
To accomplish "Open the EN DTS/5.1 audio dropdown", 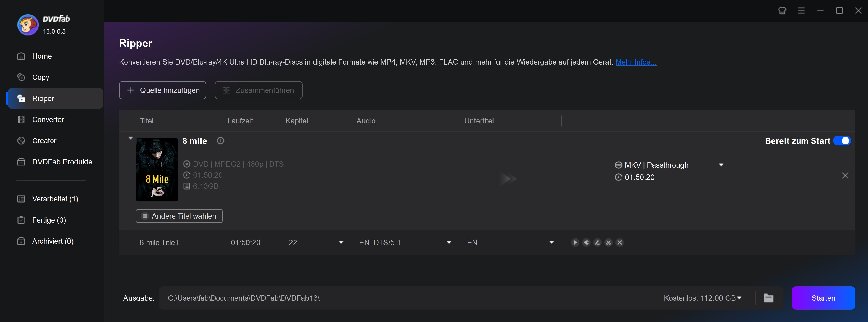I will (449, 242).
